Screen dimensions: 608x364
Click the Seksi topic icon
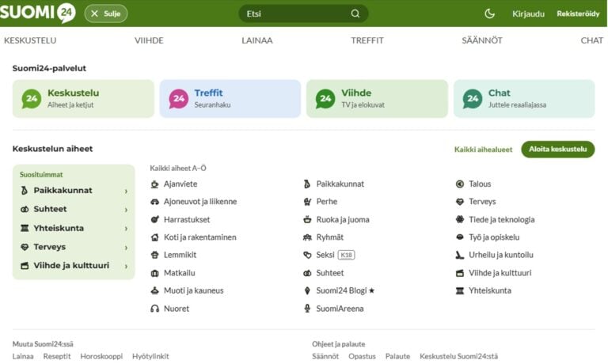(307, 255)
